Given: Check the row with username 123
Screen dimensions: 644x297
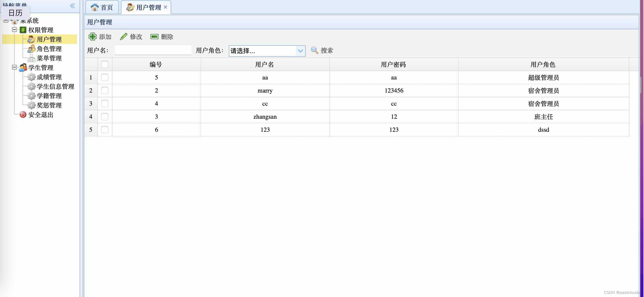Looking at the screenshot, I should tap(105, 130).
